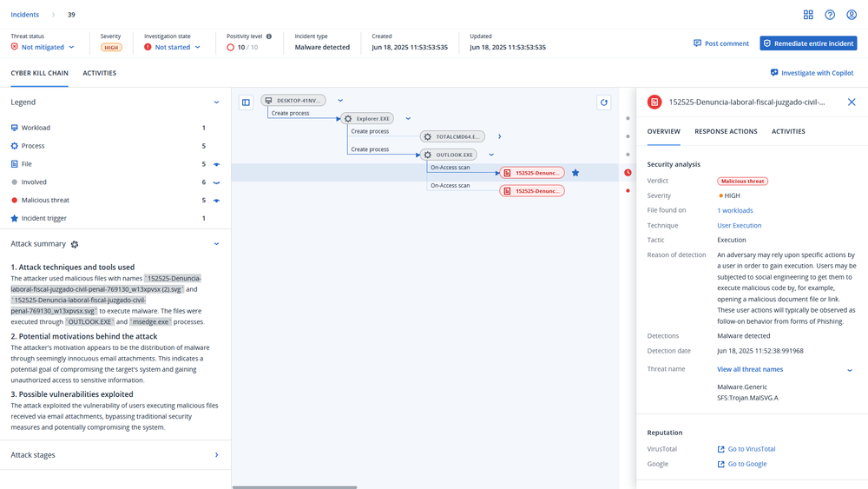Expand the Attack stages section

click(216, 454)
